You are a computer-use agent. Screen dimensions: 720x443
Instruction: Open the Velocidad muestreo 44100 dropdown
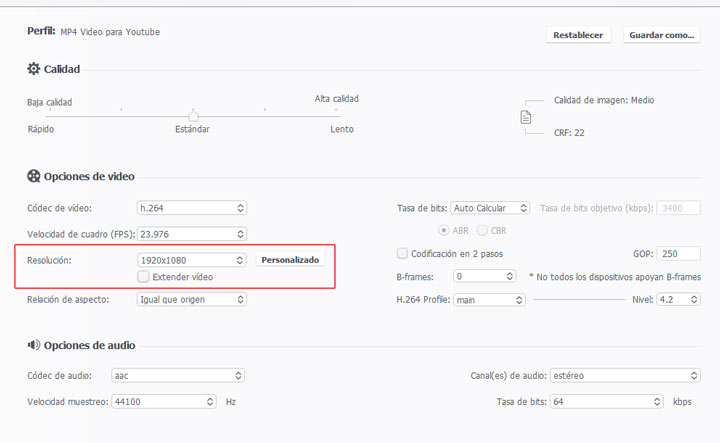pos(163,401)
